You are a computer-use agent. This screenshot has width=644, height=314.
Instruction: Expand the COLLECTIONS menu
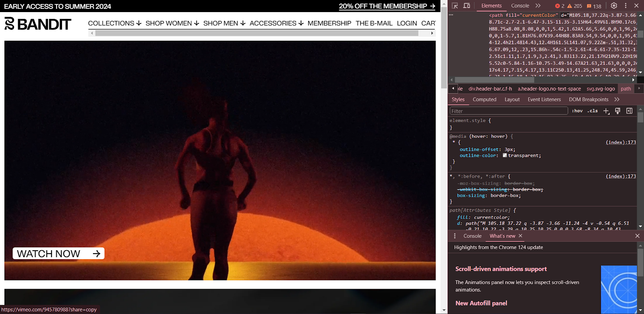pyautogui.click(x=115, y=23)
